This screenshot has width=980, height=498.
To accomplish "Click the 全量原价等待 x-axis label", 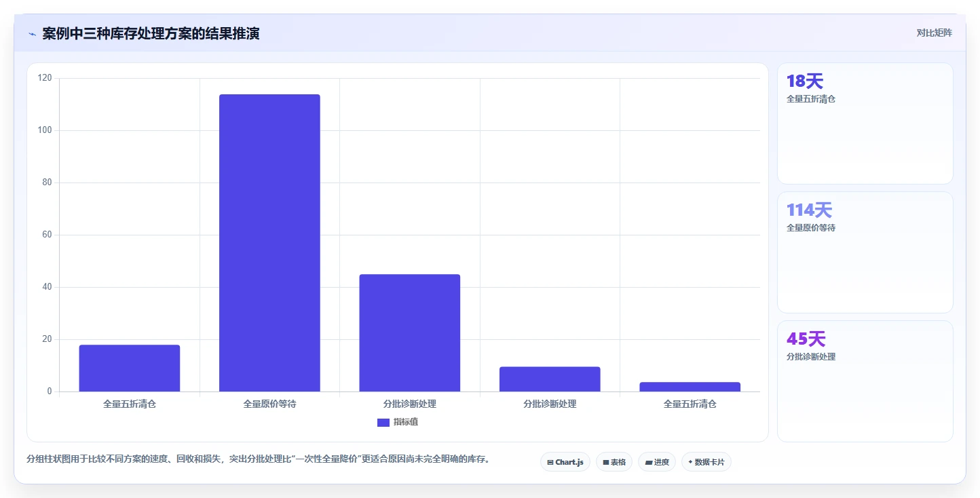I will (269, 404).
